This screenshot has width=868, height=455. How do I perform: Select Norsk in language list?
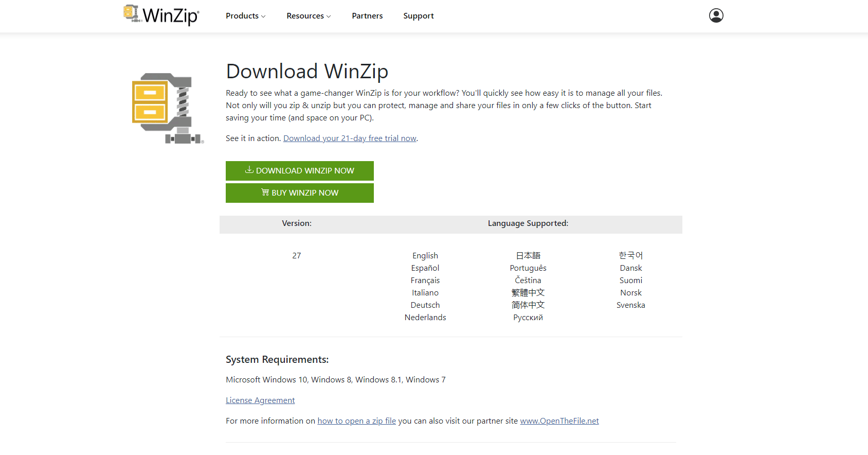[x=631, y=293]
